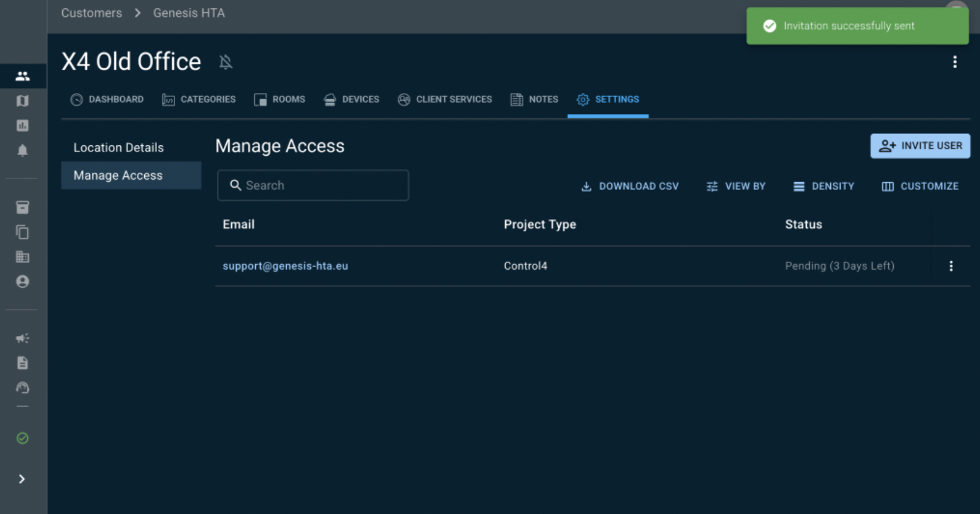This screenshot has width=980, height=514.
Task: Click the Invite User button
Action: click(920, 146)
